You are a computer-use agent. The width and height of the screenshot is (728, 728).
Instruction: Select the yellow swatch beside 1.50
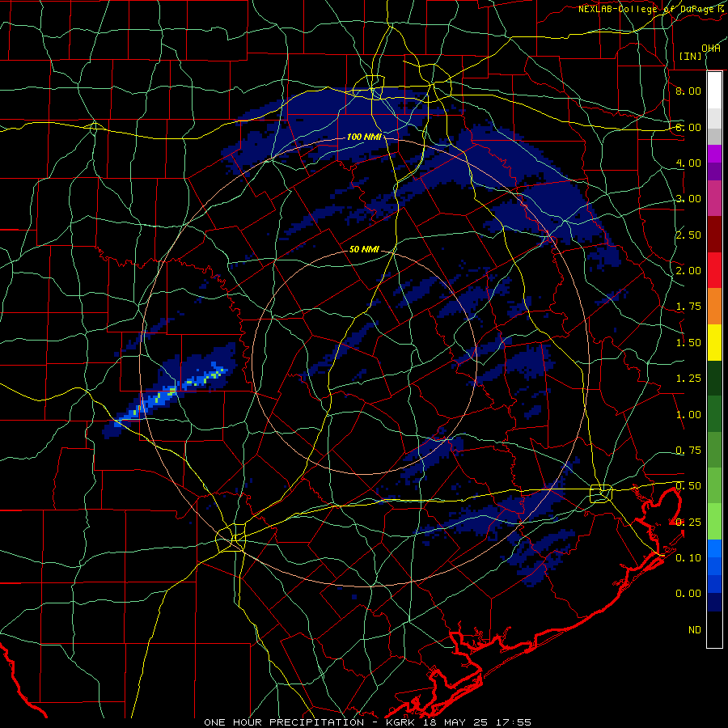click(714, 342)
